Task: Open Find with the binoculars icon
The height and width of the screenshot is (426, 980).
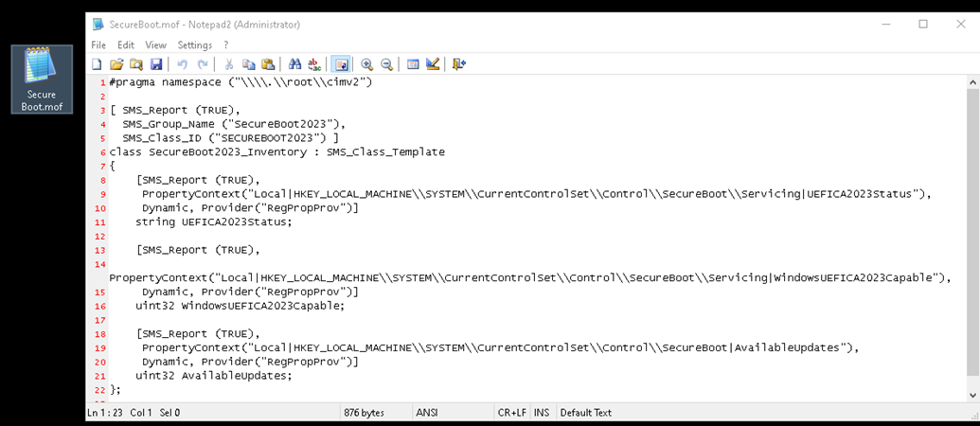Action: pos(295,64)
